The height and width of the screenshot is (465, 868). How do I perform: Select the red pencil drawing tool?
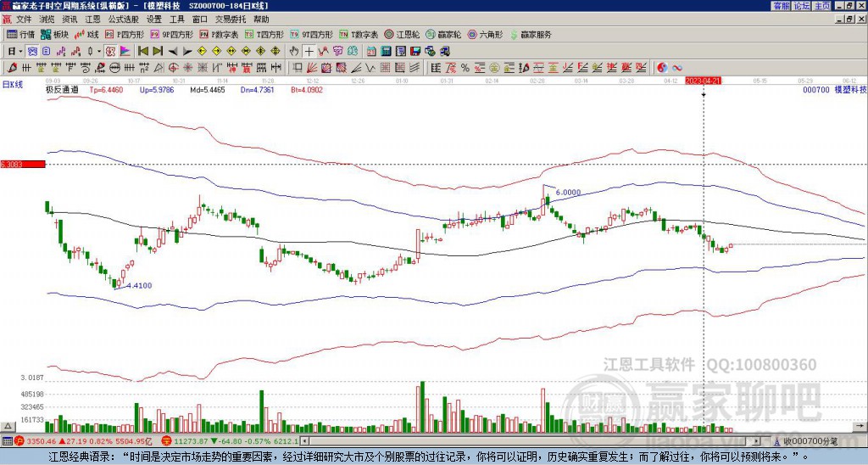[11, 68]
